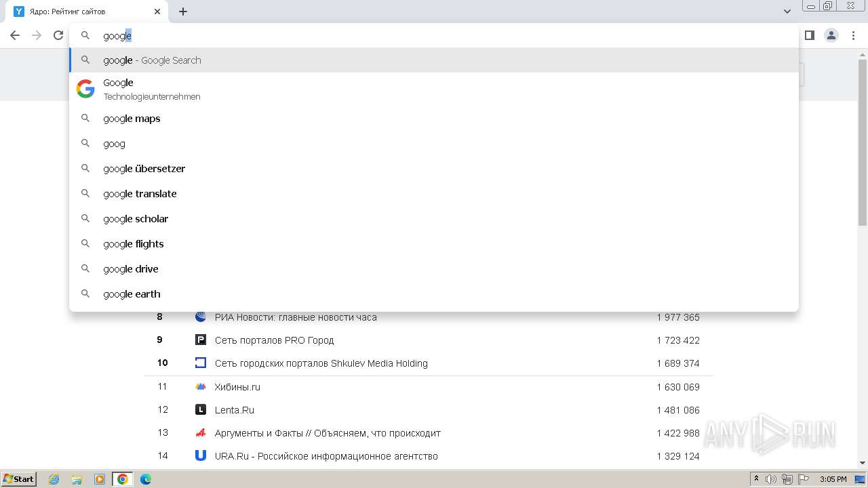Open a new browser tab
Viewport: 868px width, 488px height.
[183, 12]
